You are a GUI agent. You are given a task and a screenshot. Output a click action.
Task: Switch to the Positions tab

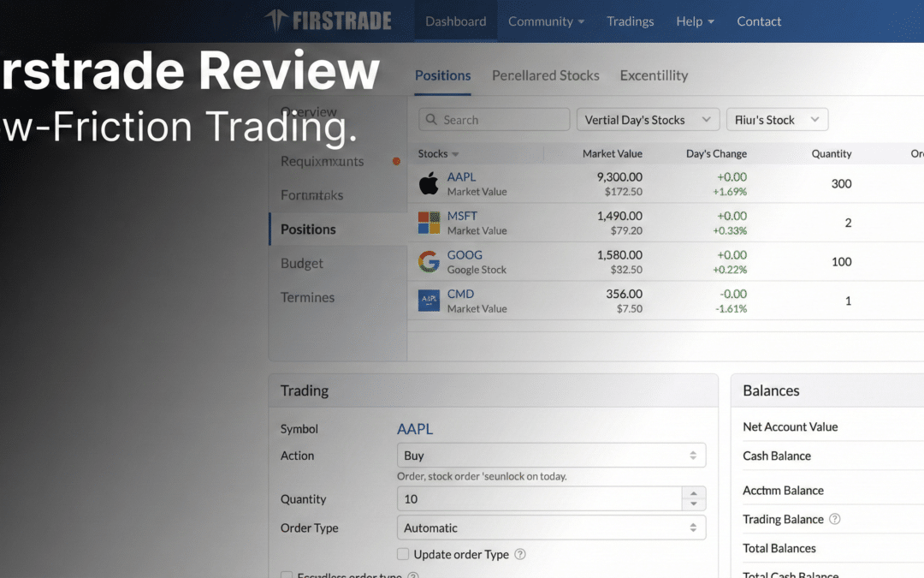(x=442, y=75)
